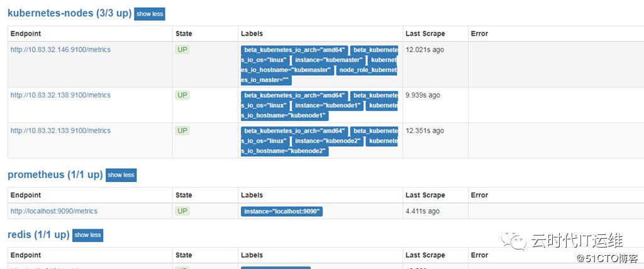Click the redis (1/1 up) heading
The width and height of the screenshot is (644, 269).
click(38, 234)
